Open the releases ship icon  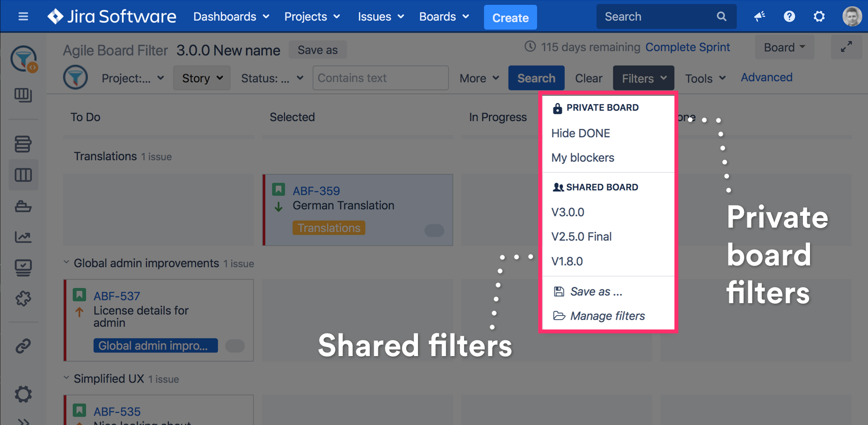[23, 206]
